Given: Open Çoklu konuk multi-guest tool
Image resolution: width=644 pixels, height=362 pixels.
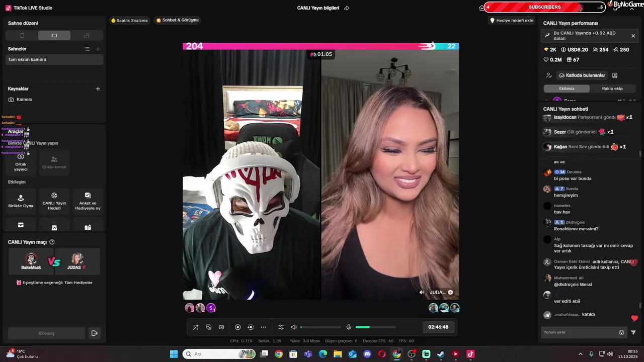Looking at the screenshot, I should point(54,162).
